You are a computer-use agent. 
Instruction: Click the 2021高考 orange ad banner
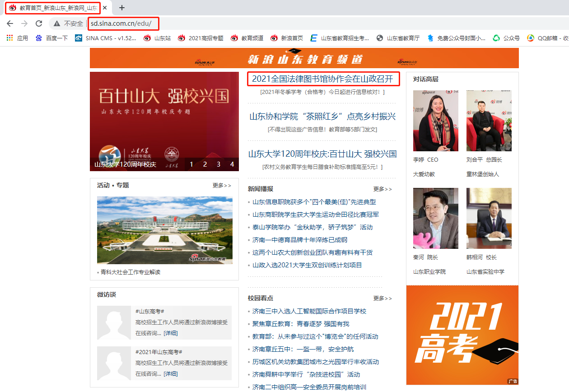(x=462, y=335)
